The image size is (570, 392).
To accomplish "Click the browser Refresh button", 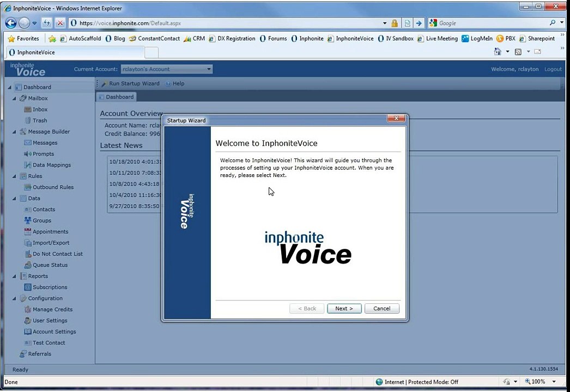I will click(46, 23).
